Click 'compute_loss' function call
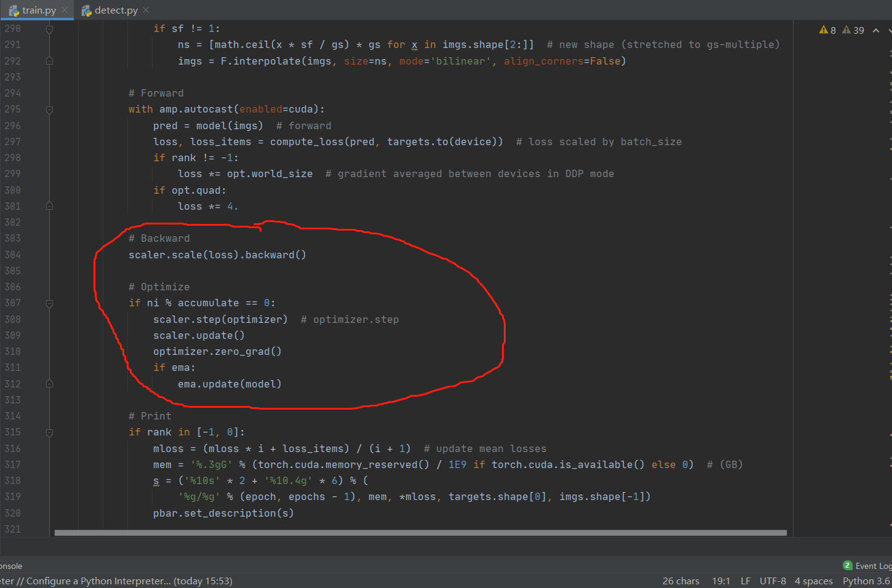892x588 pixels. (306, 141)
